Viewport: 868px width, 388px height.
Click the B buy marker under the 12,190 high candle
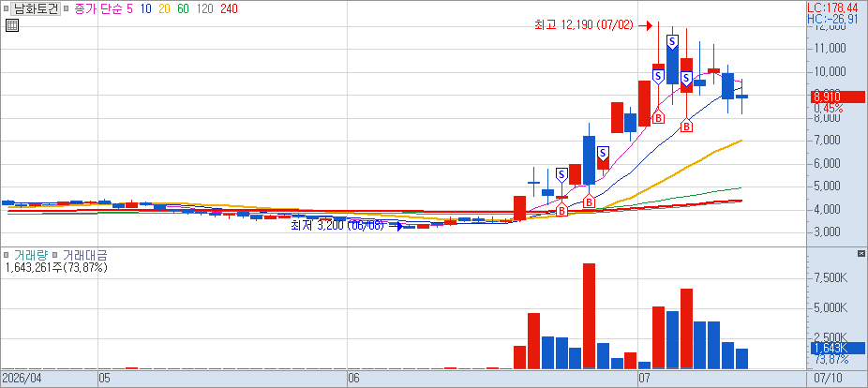(x=658, y=117)
